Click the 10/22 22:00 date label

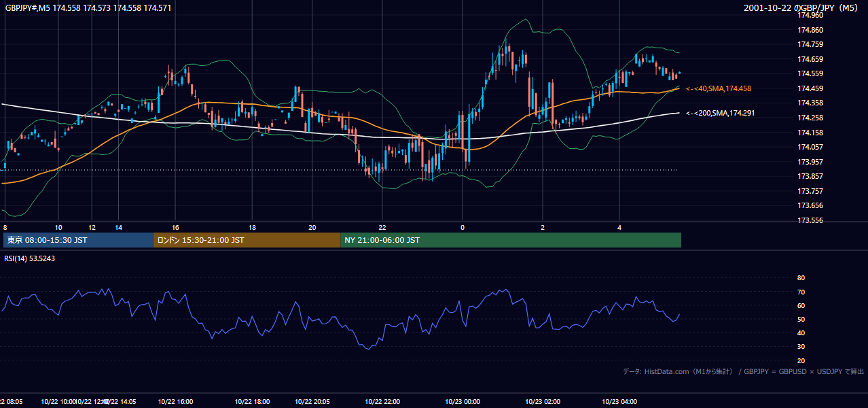pyautogui.click(x=382, y=401)
